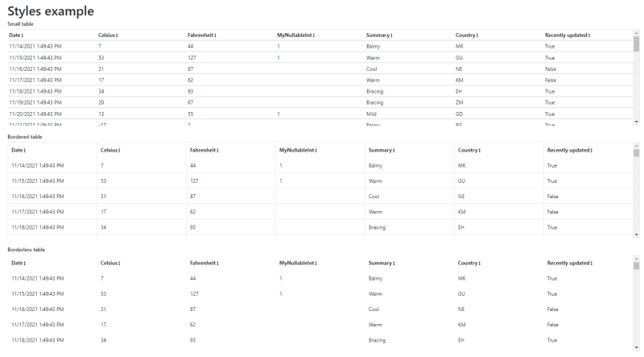Viewport: 644px width, 357px height.
Task: Click the Country sort icon in the Borderless table
Action: (x=479, y=264)
